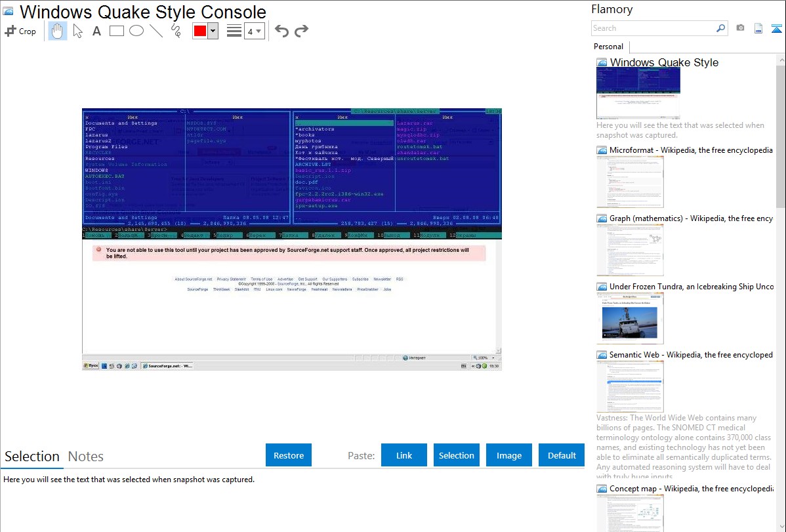Click the Windows Quake Style Console title icon
The height and width of the screenshot is (532, 786).
click(8, 11)
